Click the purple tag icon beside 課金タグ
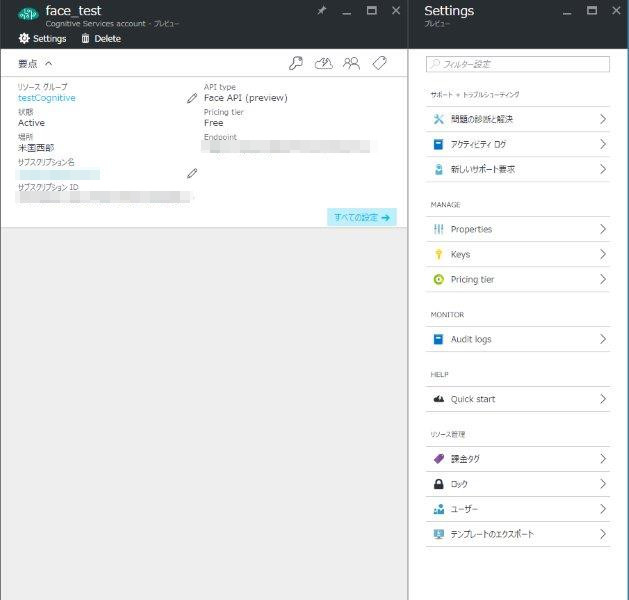Screen dimensions: 629x600 click(439, 459)
